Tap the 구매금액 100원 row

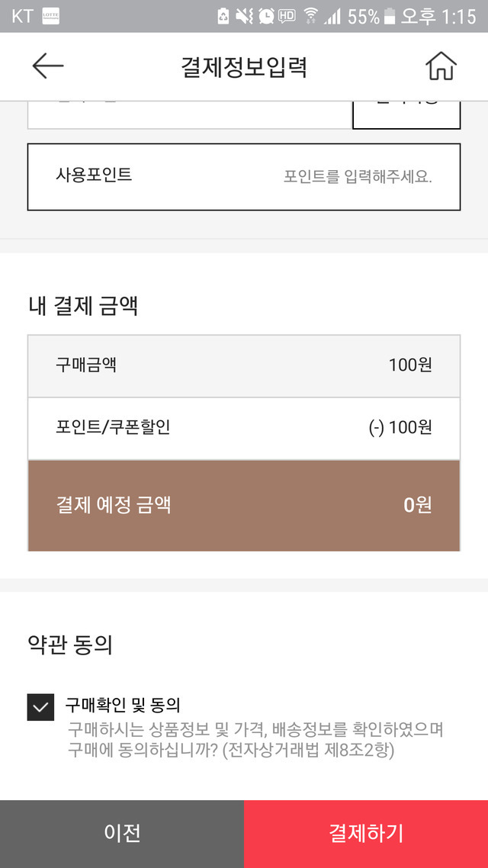click(x=244, y=365)
